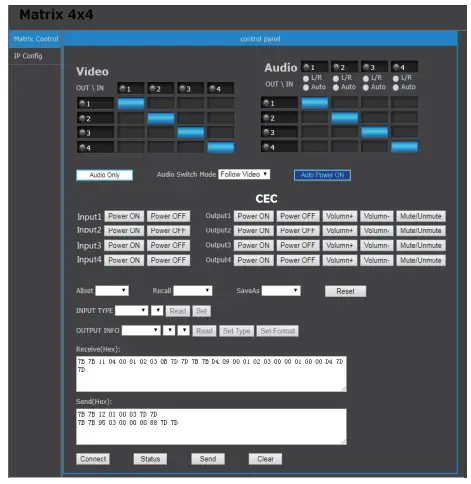Choose L/R for Audio input 2
Viewport: 471px width, 484px height.
pos(336,79)
